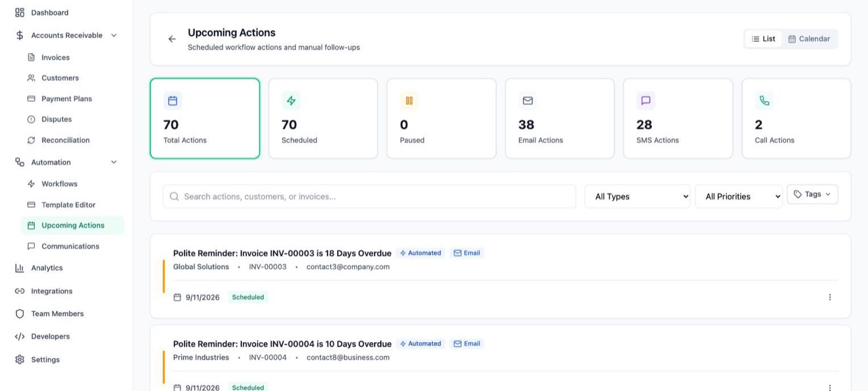Click the contact3@company.com email address
The image size is (868, 391).
[x=348, y=267]
